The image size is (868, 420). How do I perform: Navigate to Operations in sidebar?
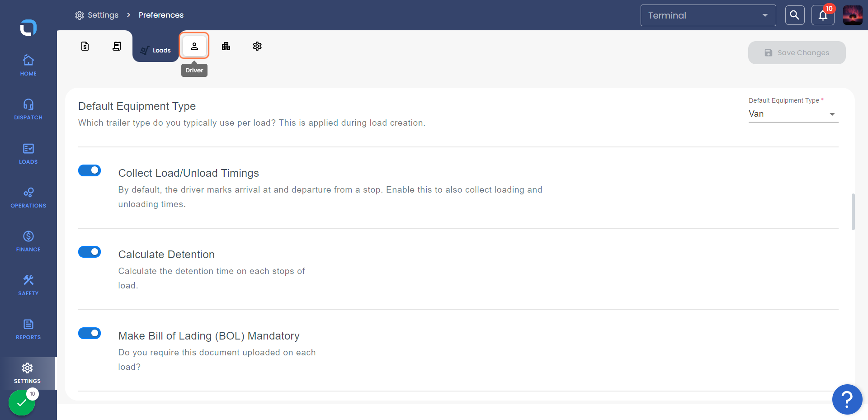[x=28, y=198]
